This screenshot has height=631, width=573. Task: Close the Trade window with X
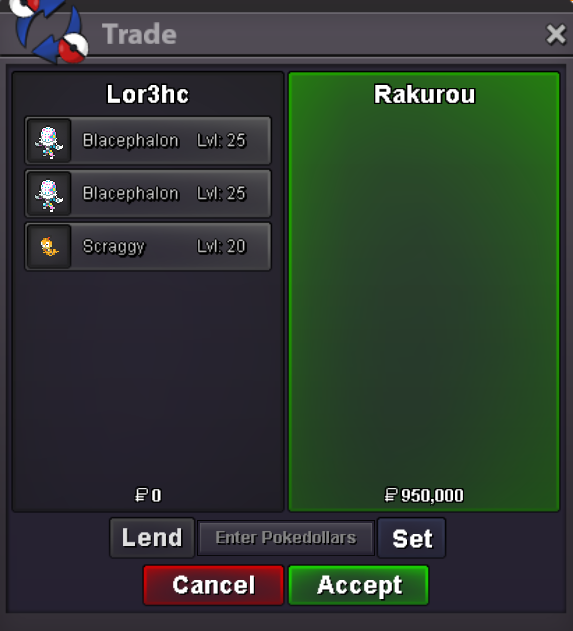(x=556, y=34)
